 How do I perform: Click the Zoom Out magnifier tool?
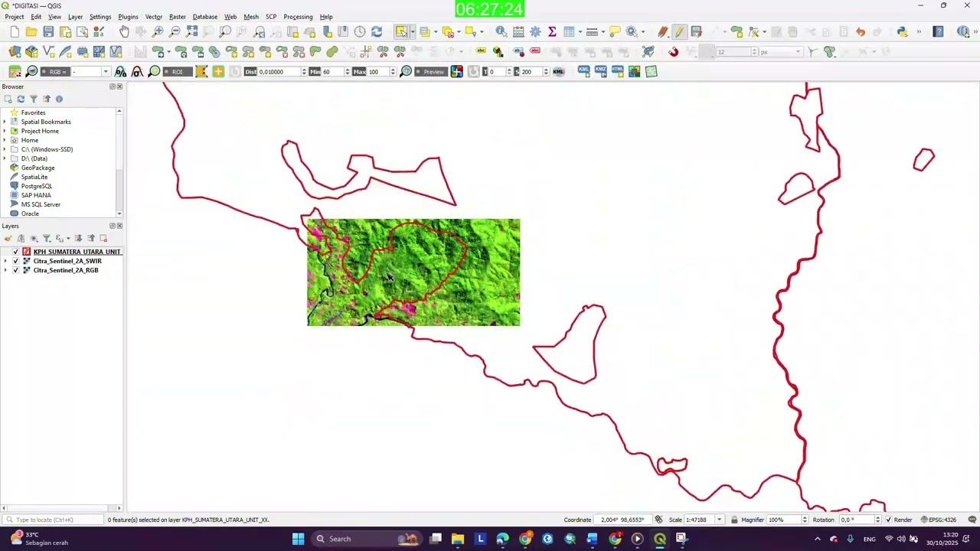pos(175,31)
